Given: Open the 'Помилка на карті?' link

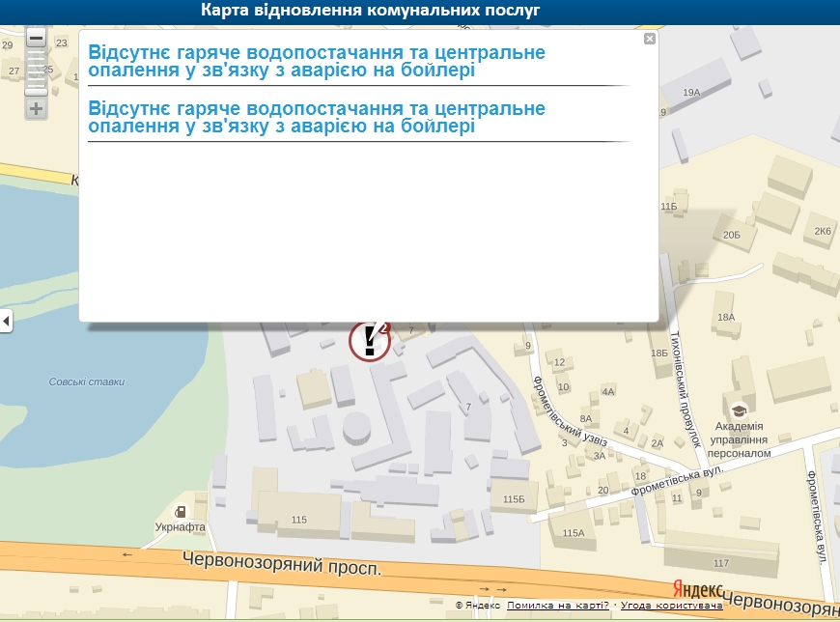Looking at the screenshot, I should pyautogui.click(x=558, y=605).
